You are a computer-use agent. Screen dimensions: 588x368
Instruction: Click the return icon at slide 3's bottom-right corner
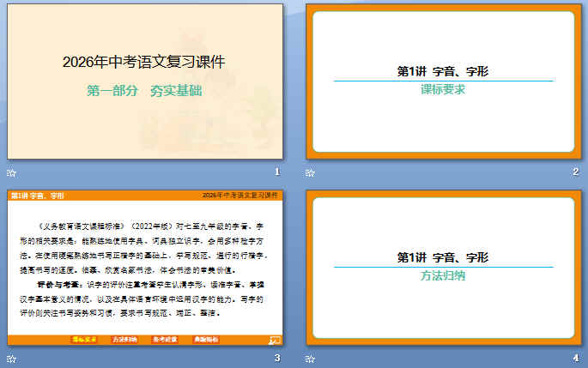(275, 340)
